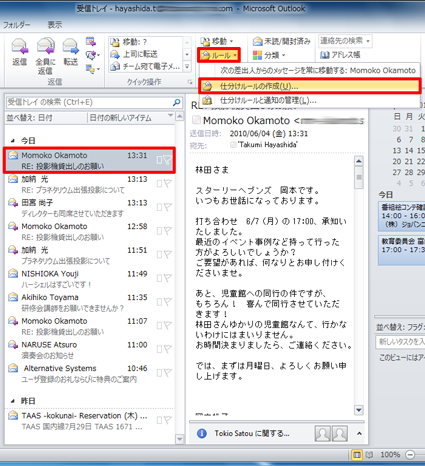Viewport: 425px width, 466px height.
Task: Select the 13:31 Momoko Okamoto message
Action: pos(89,160)
